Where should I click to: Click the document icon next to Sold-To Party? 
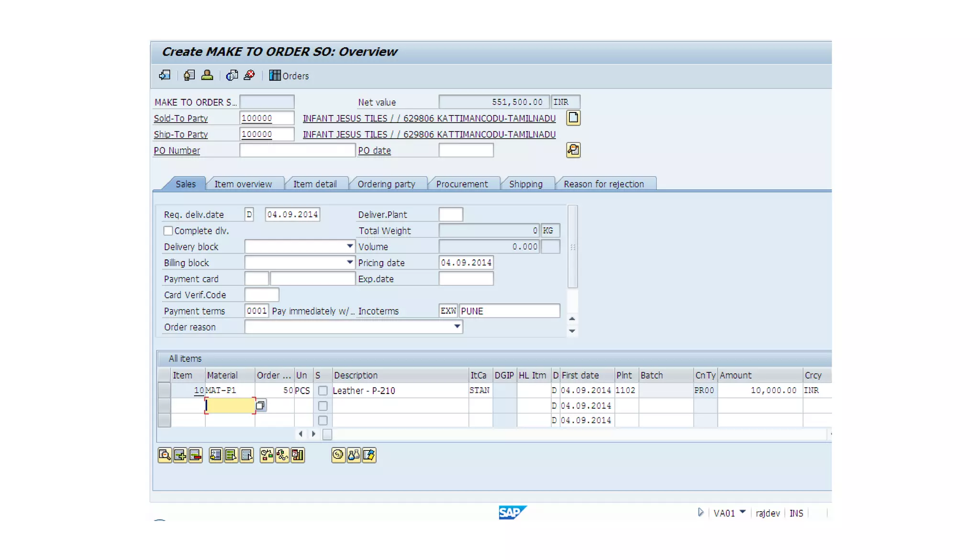[573, 118]
